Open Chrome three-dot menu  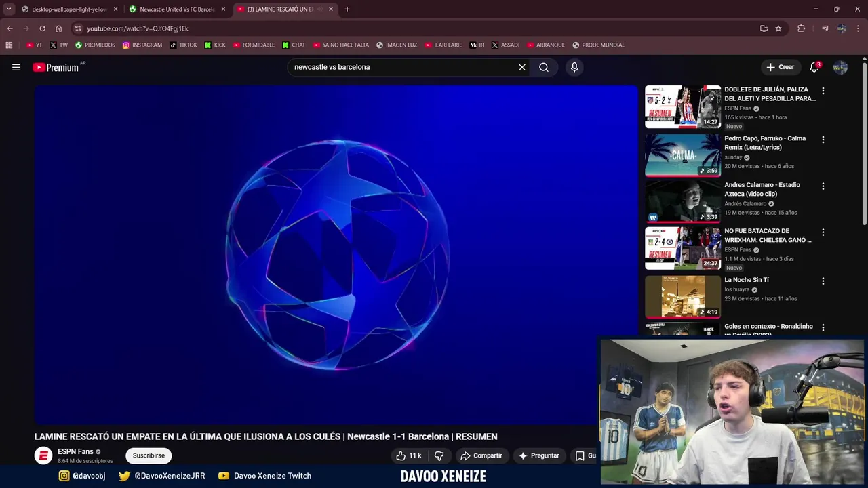click(x=859, y=28)
